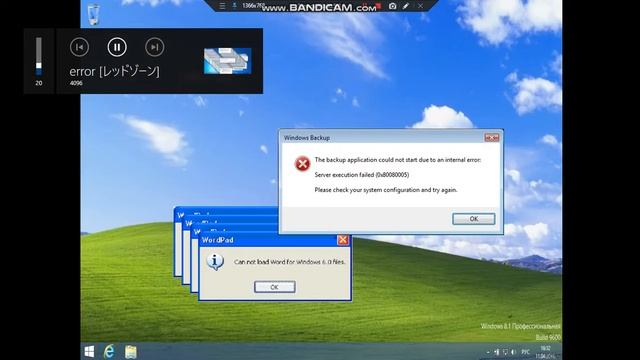Open the Windows Start button
Image resolution: width=640 pixels, height=360 pixels.
point(89,351)
